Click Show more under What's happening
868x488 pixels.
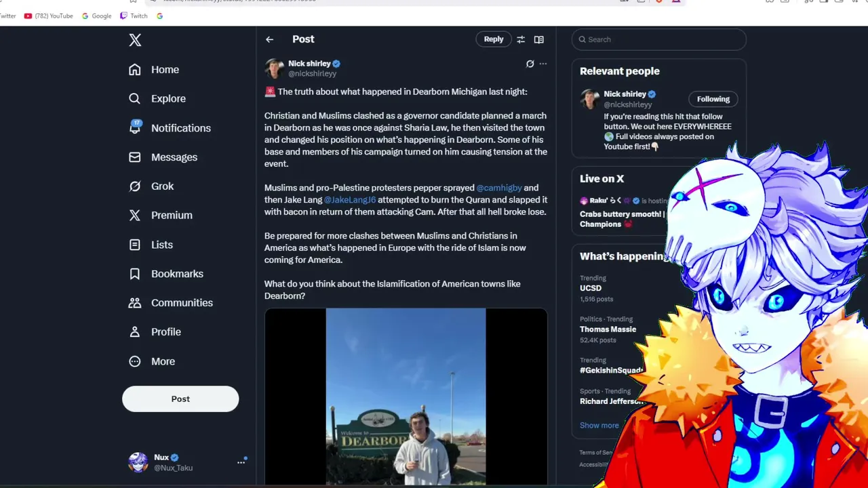coord(599,426)
